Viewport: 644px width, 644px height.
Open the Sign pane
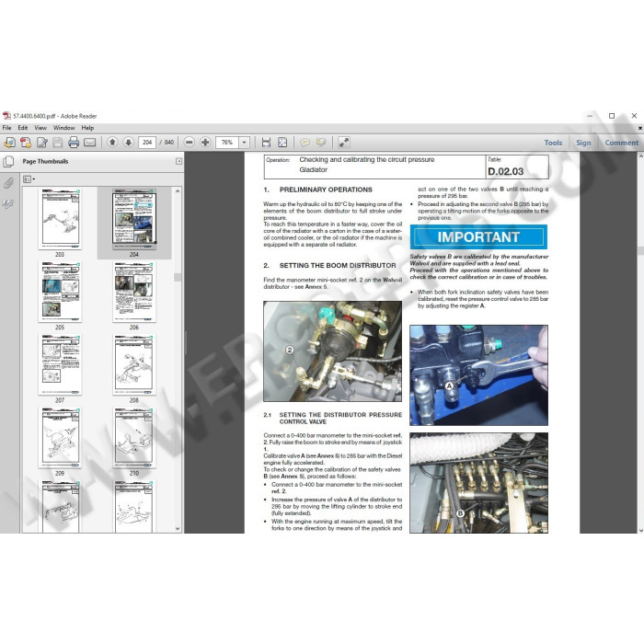pos(583,143)
